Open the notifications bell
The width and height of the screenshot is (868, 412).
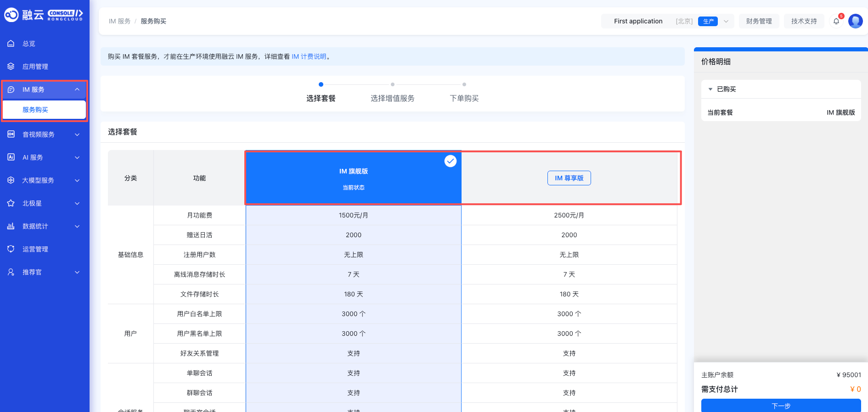[x=836, y=21]
